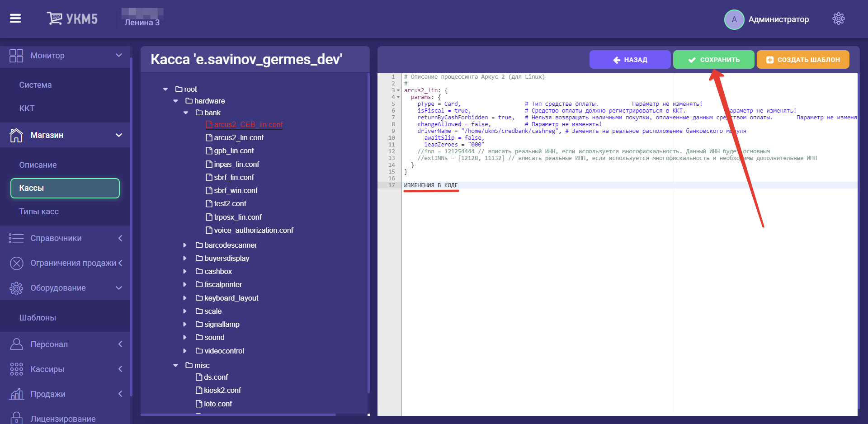868x424 pixels.
Task: Expand the keyboard_layout folder arrow
Action: [184, 298]
